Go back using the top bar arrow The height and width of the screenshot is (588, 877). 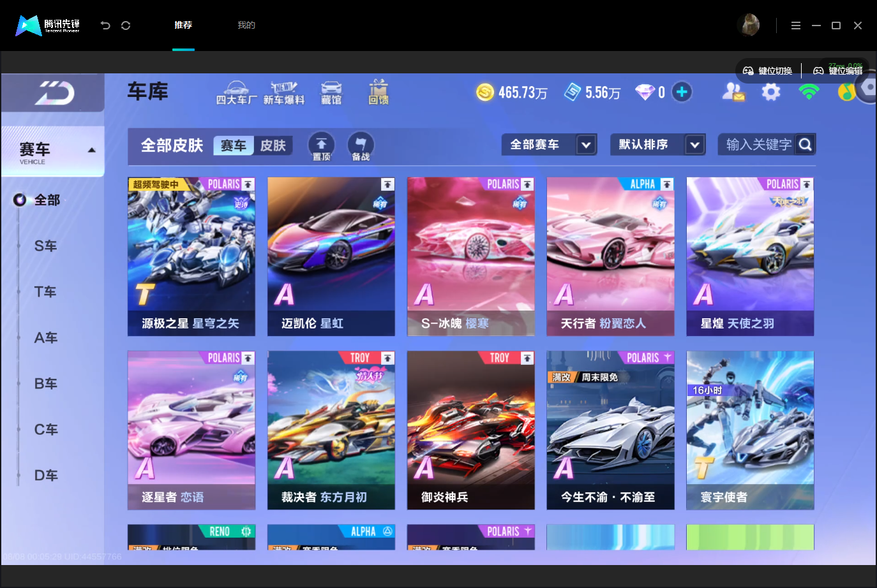105,26
